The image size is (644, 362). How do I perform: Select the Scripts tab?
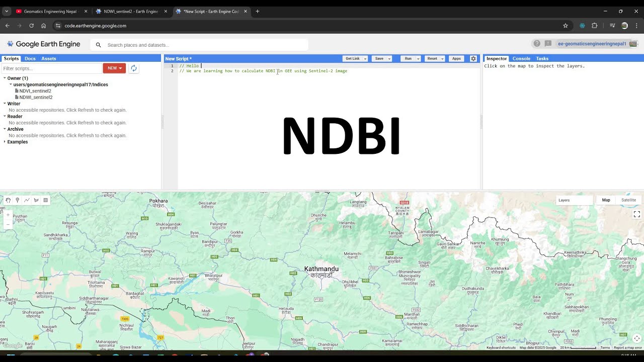pyautogui.click(x=11, y=59)
